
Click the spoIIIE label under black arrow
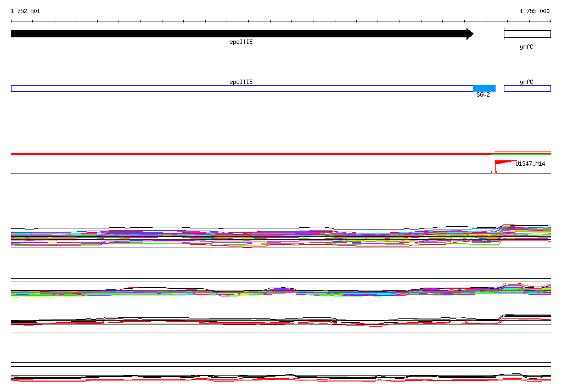(241, 42)
